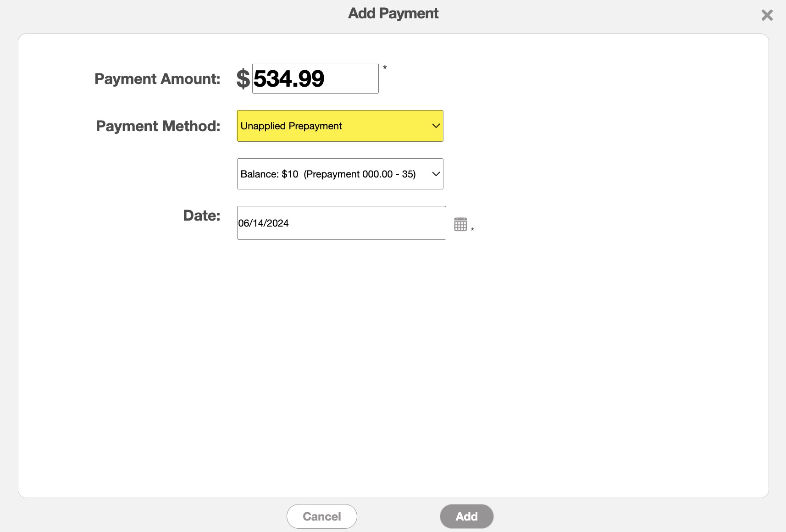
Task: Focus the 534.99 payment amount field
Action: 315,78
